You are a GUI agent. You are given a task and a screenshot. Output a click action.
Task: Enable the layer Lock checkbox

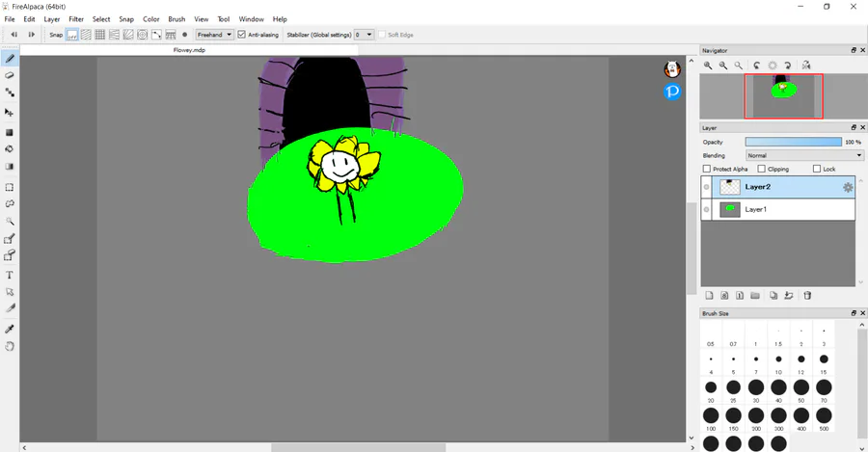pyautogui.click(x=817, y=169)
